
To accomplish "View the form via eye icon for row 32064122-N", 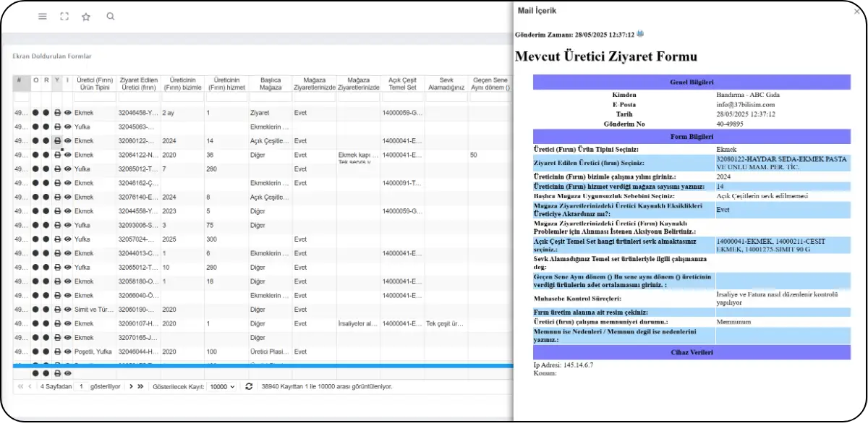I will (x=67, y=155).
